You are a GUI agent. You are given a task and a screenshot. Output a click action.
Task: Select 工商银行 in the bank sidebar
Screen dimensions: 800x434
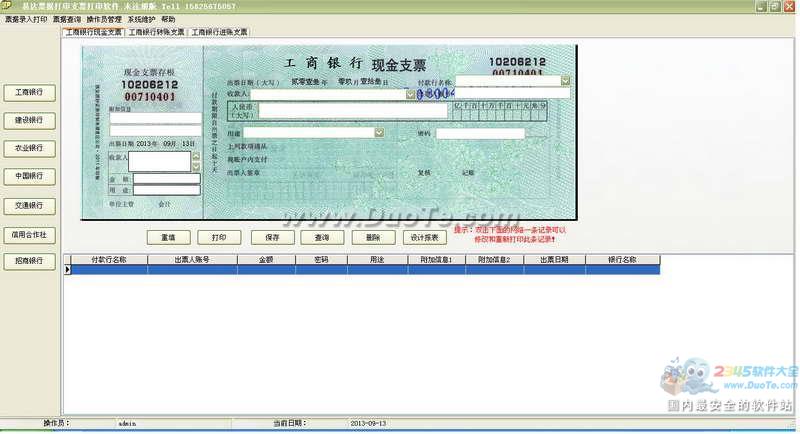click(x=29, y=93)
